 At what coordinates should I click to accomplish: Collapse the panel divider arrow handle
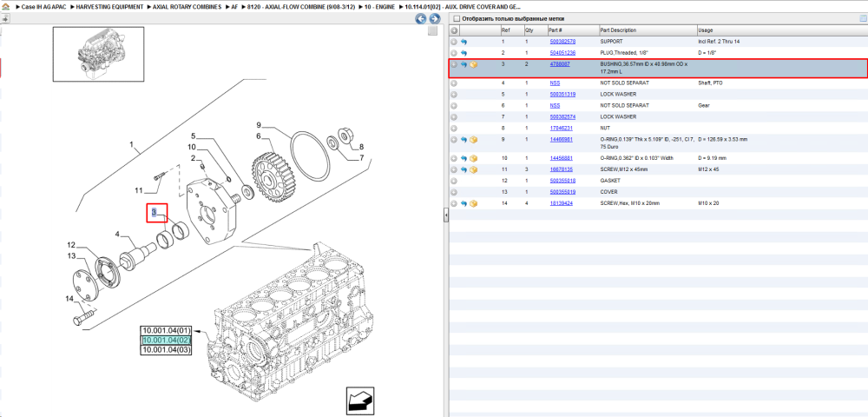445,216
